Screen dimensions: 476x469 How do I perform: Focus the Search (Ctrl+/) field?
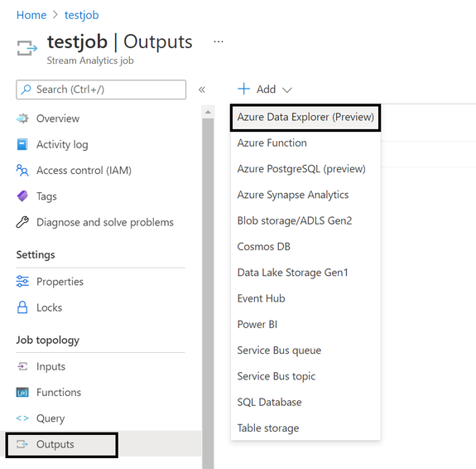101,89
